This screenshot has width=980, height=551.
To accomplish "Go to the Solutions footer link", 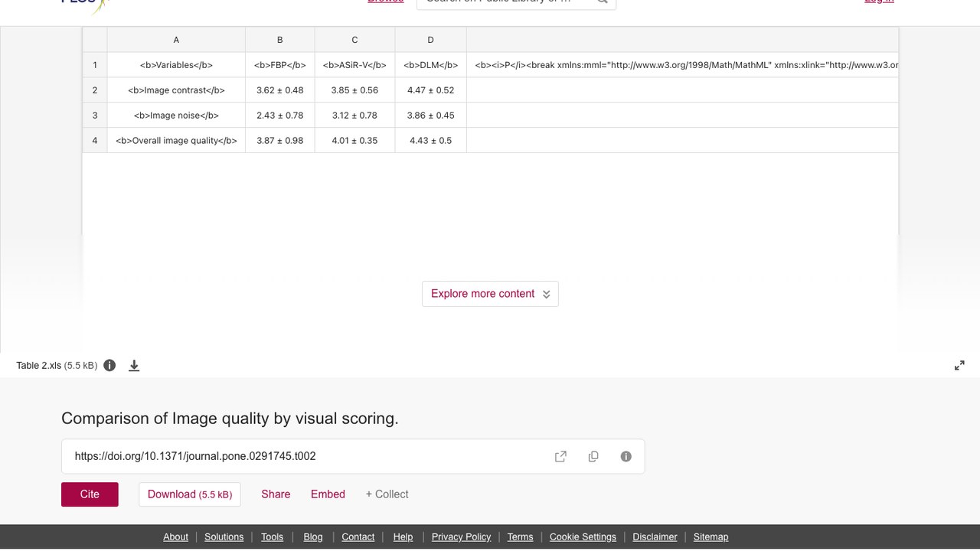I will [x=224, y=537].
